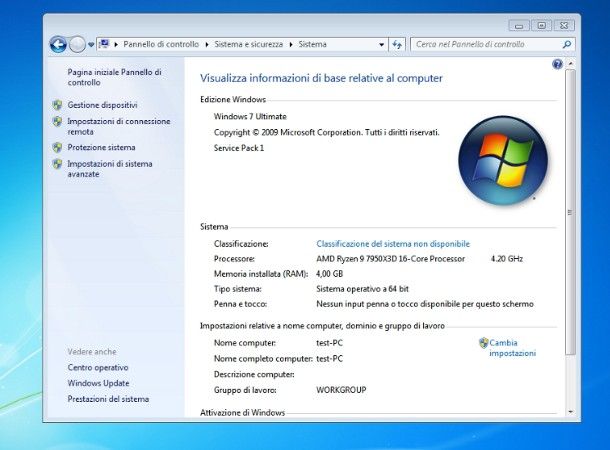610x450 pixels.
Task: Click Visualizza informazioni di base heading
Action: tap(321, 78)
